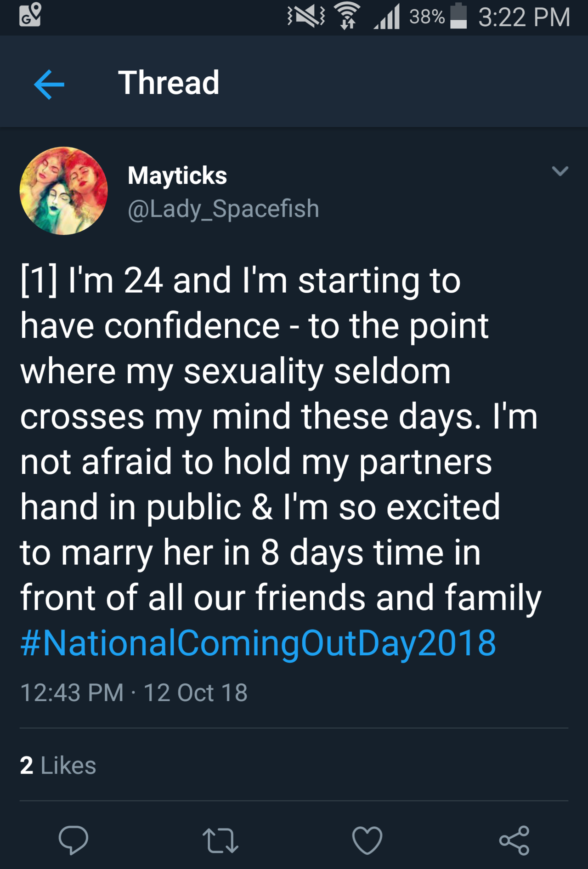
Task: Tap the share icon below tweet
Action: (x=514, y=840)
